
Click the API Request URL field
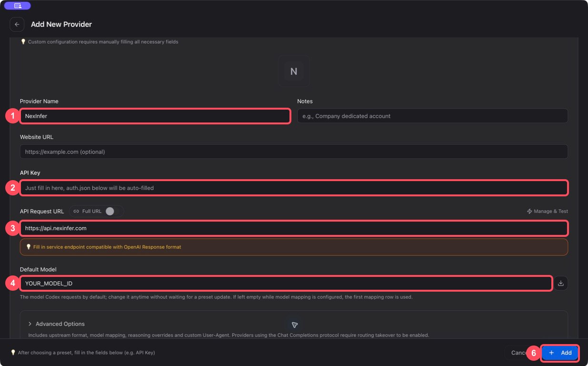pyautogui.click(x=294, y=228)
